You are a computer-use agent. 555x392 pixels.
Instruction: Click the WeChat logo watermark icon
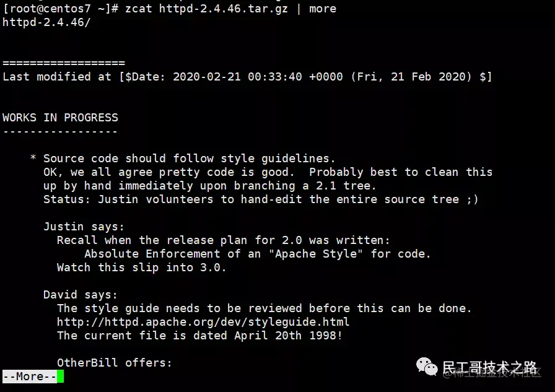click(427, 367)
